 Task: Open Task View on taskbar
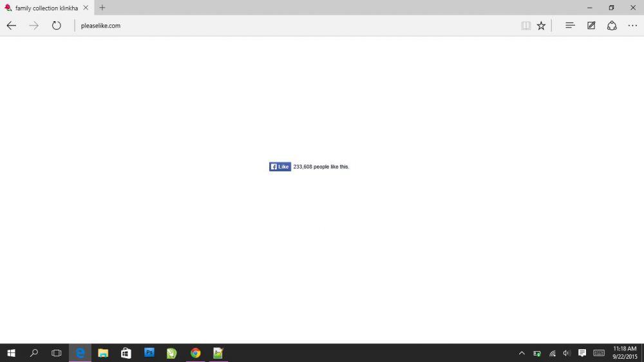56,353
